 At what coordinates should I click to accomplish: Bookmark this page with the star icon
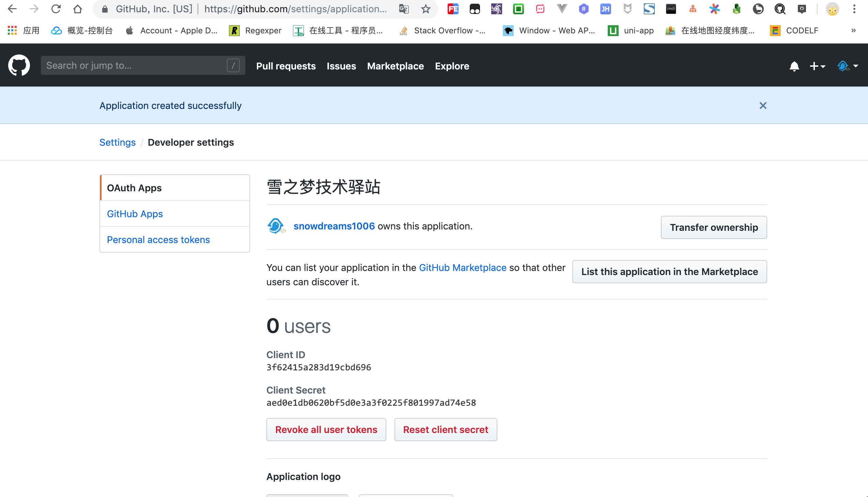coord(425,9)
